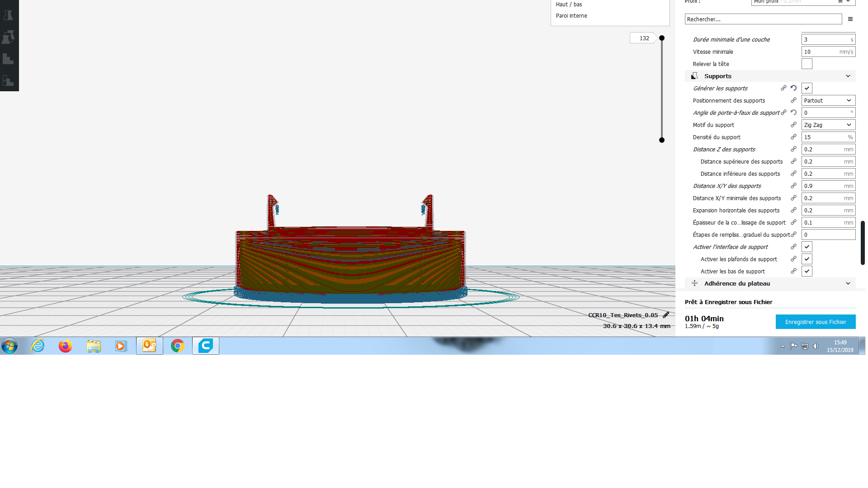Click link icon beside Motif du support
868x488 pixels.
point(793,125)
